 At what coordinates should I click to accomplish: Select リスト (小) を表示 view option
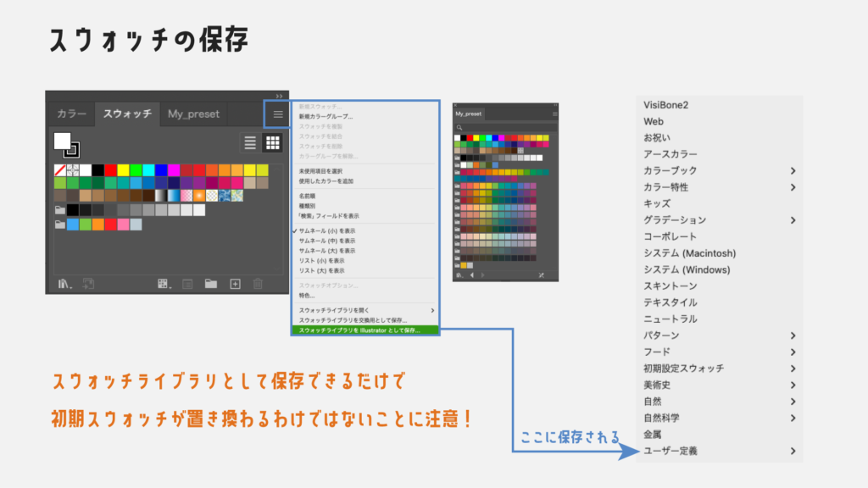[x=322, y=261]
